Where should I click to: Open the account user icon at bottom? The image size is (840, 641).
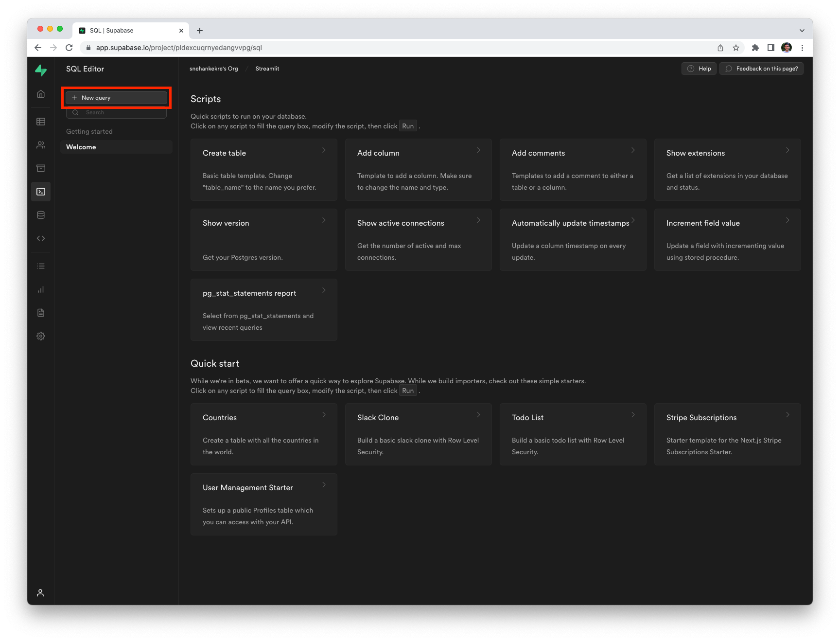click(40, 592)
